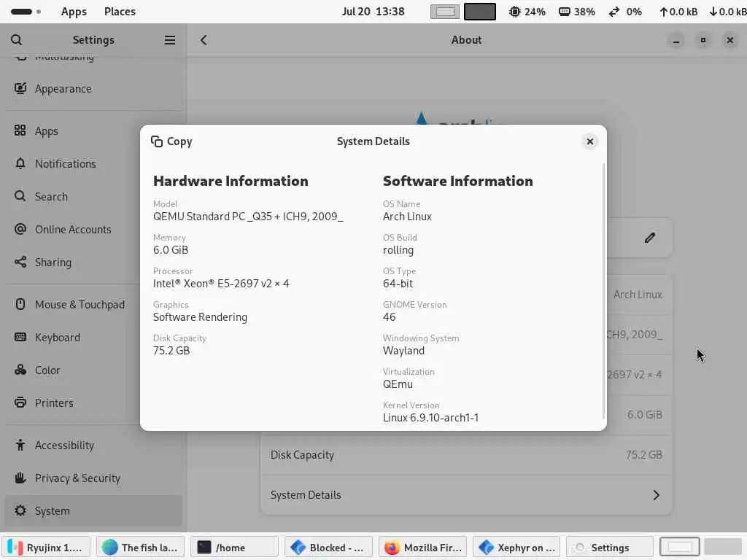The image size is (747, 560).
Task: Click the Processor value Intel Xeon E5-2697
Action: point(221,284)
